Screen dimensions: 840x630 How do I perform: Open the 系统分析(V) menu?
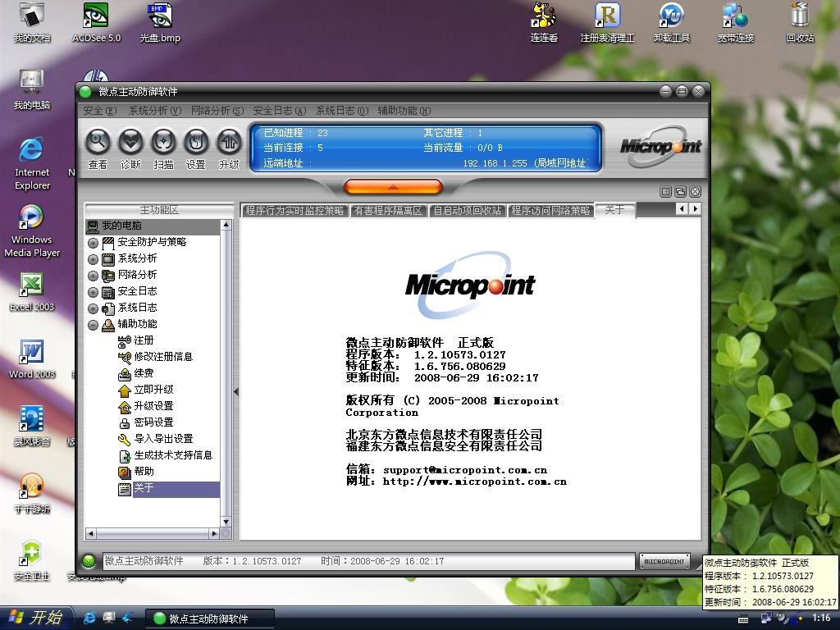tap(155, 111)
